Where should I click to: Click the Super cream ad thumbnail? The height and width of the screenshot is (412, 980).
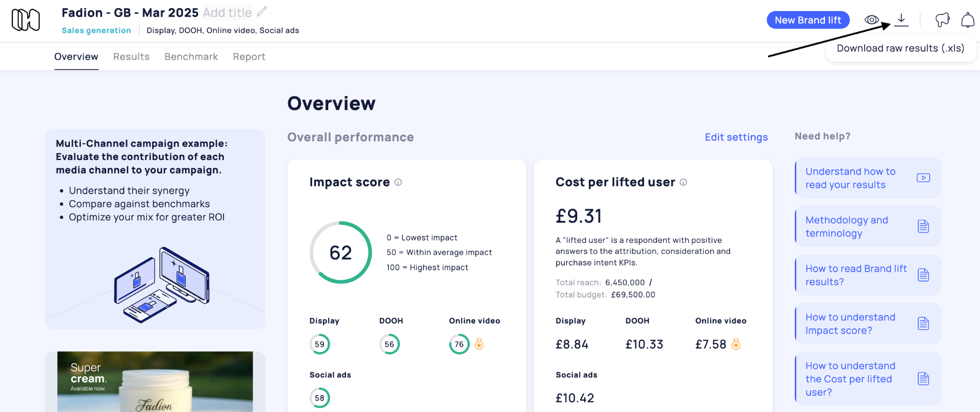pyautogui.click(x=155, y=381)
